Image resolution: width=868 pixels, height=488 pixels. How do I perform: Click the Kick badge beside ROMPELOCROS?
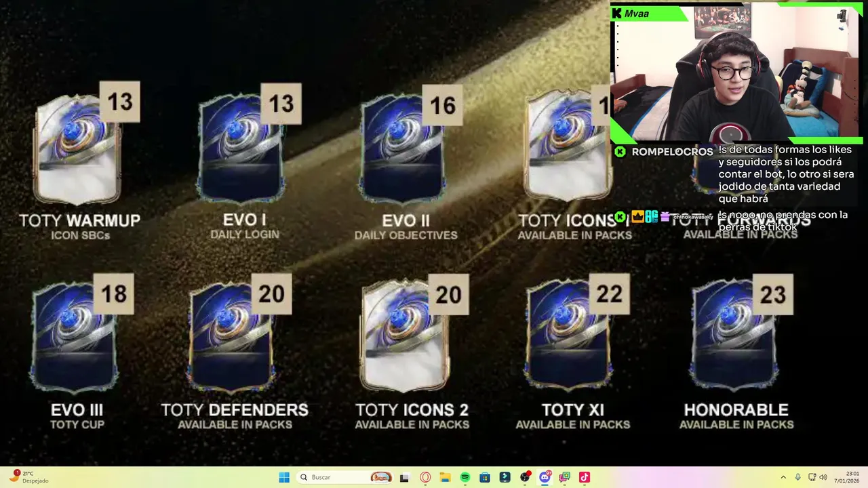point(620,152)
